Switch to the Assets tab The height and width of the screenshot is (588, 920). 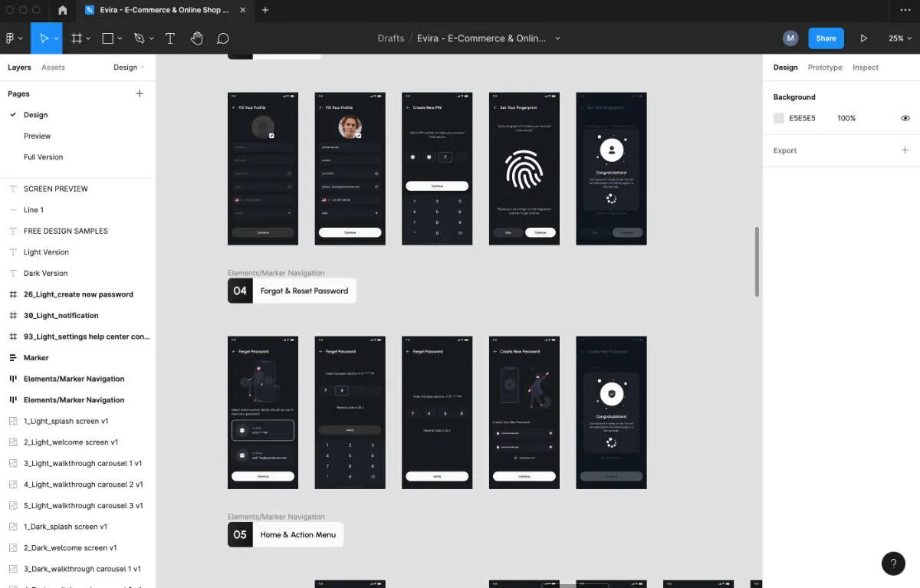[x=53, y=67]
